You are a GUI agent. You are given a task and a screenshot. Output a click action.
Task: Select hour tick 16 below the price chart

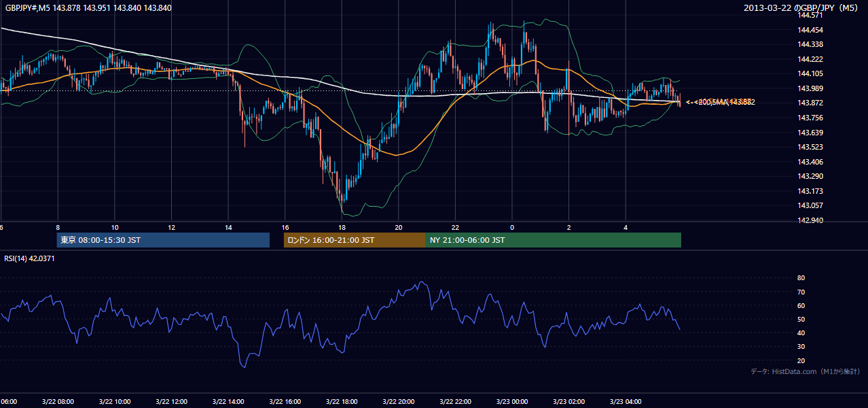point(285,228)
